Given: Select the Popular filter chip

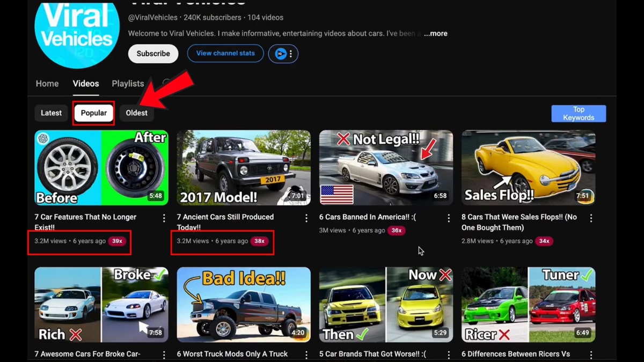Looking at the screenshot, I should pyautogui.click(x=93, y=113).
